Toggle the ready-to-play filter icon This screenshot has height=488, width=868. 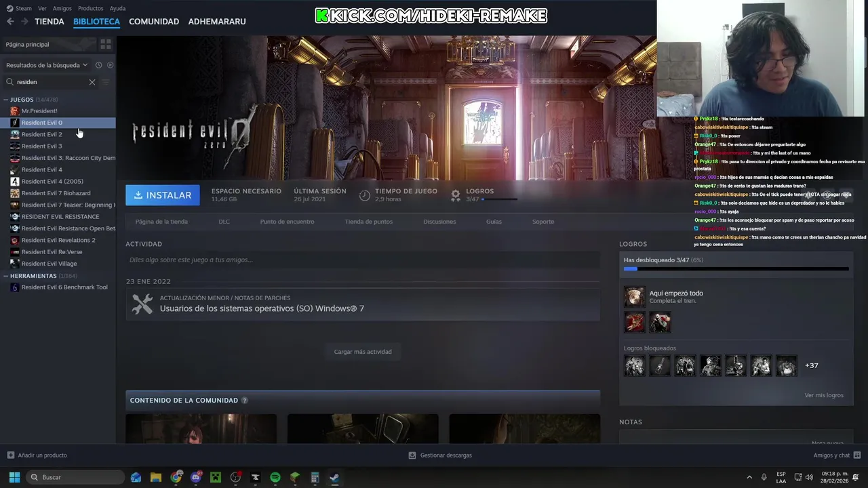(111, 65)
